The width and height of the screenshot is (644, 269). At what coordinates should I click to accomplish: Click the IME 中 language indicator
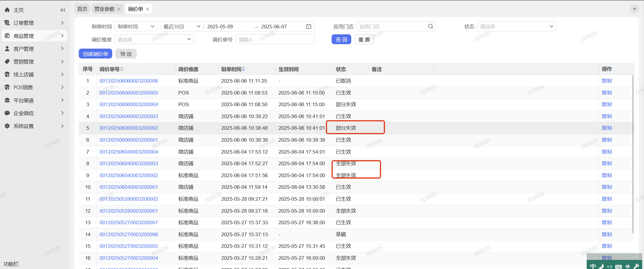coord(593,266)
